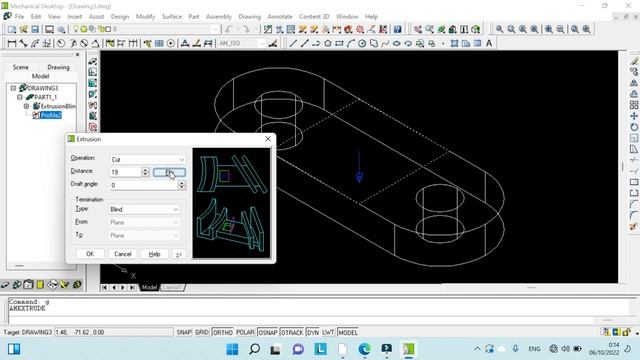This screenshot has width=640, height=360.
Task: Open the Surface menu
Action: tap(171, 17)
